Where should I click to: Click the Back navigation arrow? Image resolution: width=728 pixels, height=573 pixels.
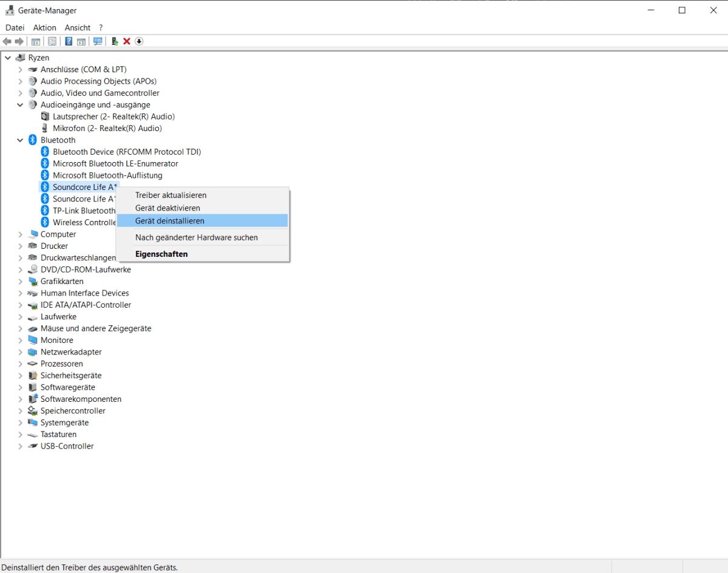tap(7, 41)
